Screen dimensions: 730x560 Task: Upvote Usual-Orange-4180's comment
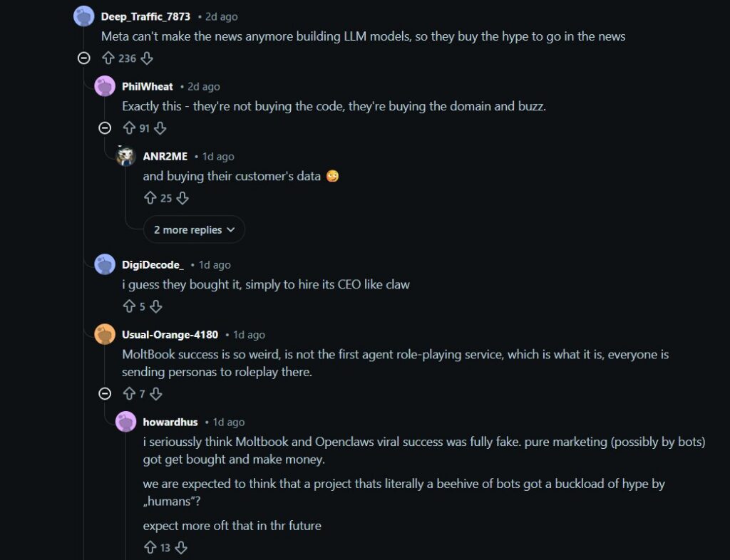128,393
